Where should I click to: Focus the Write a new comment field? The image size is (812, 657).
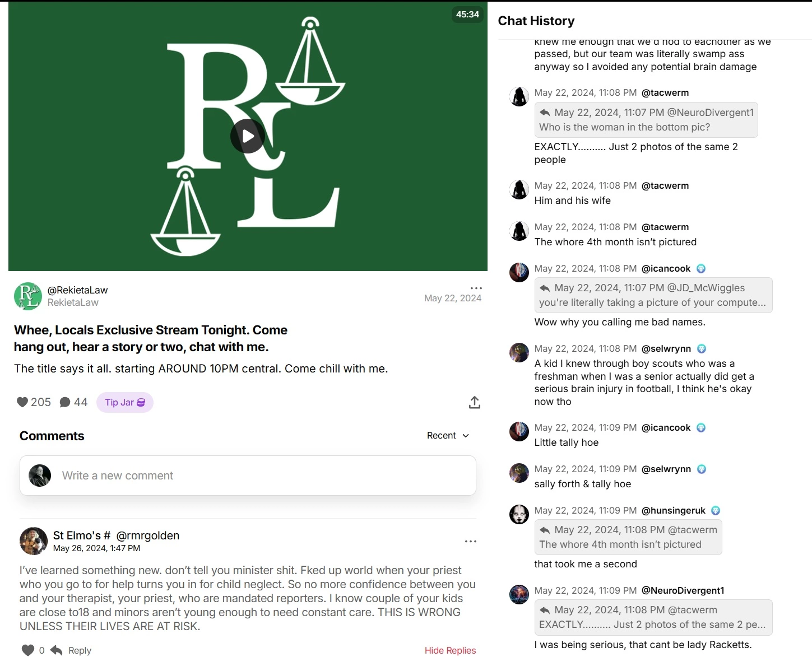coord(248,476)
